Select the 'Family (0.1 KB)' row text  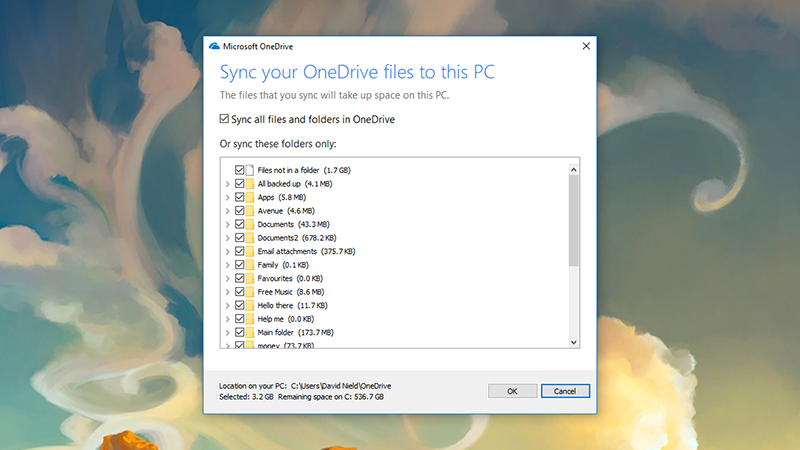[283, 265]
